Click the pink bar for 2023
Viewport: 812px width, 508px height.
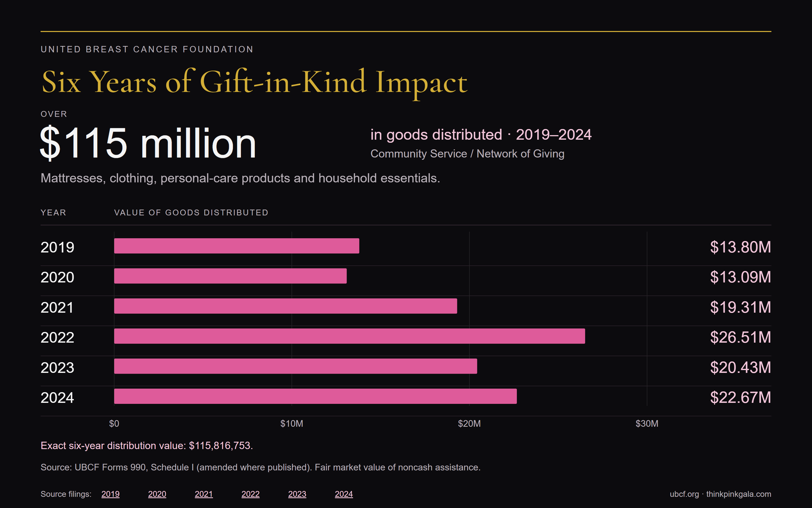(x=296, y=366)
